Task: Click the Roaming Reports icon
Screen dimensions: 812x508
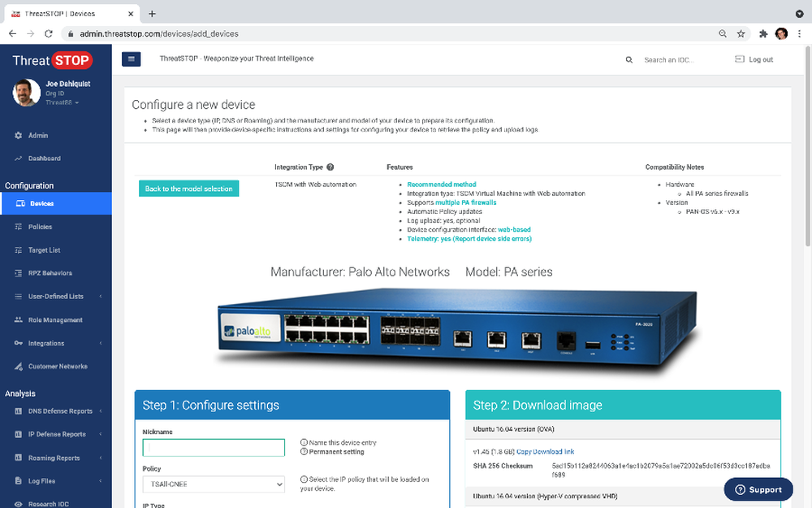Action: [18, 458]
